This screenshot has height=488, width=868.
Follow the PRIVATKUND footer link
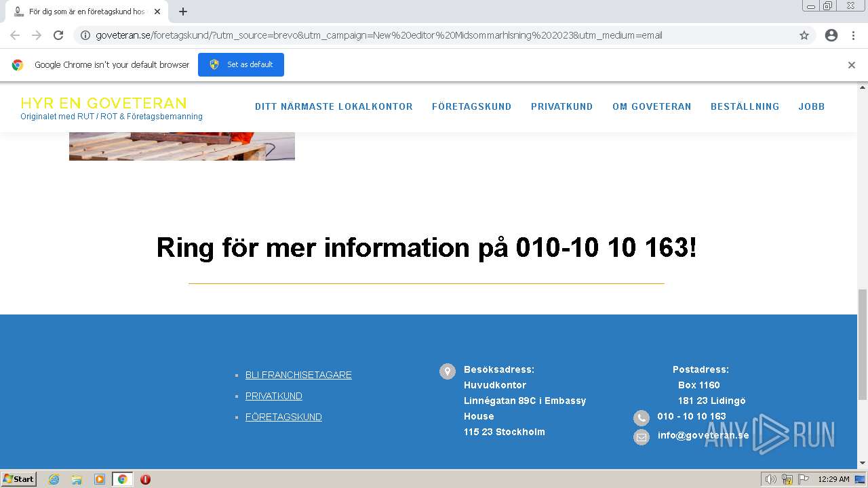point(274,396)
